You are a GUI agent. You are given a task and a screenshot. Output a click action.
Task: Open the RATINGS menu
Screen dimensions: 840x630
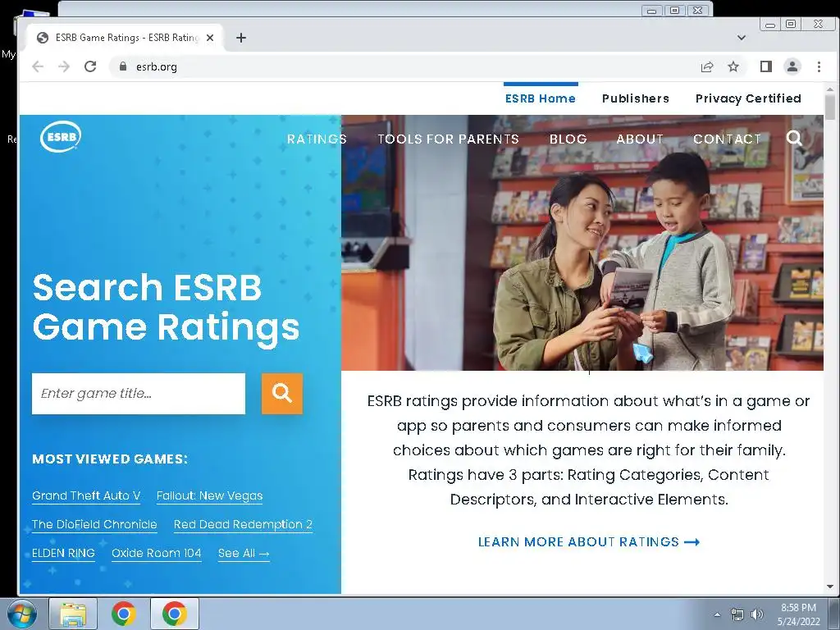317,139
